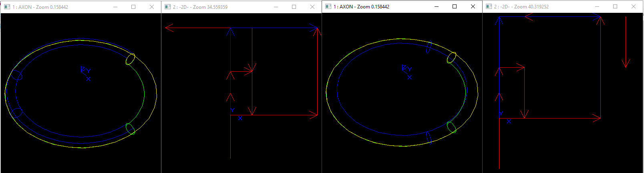Maximize the inactive AXON Zoom 0.158442 window

pyautogui.click(x=133, y=7)
